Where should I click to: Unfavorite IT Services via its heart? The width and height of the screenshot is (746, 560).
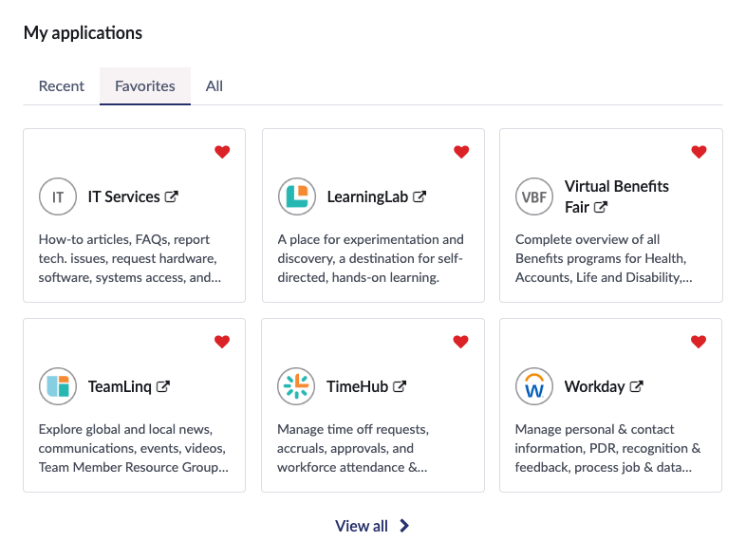(222, 152)
